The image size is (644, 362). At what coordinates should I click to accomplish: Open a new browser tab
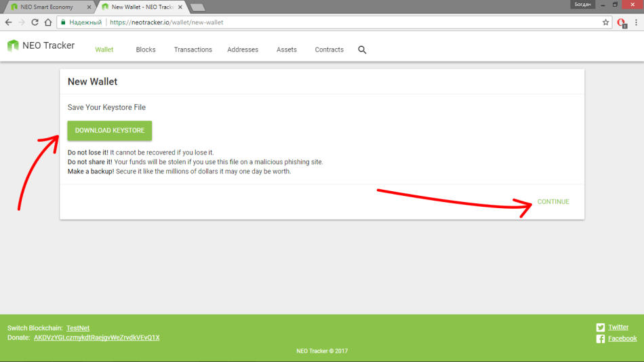point(198,7)
